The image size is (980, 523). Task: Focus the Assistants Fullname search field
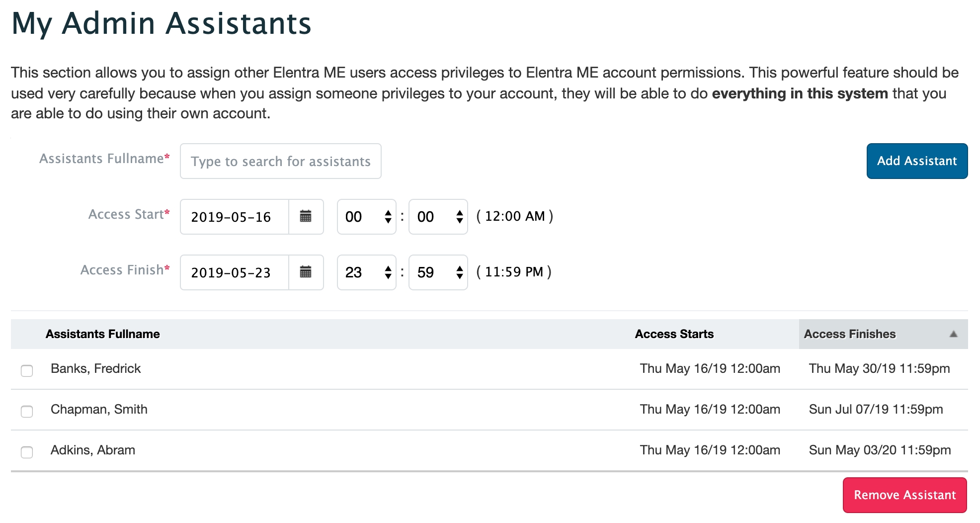[281, 161]
